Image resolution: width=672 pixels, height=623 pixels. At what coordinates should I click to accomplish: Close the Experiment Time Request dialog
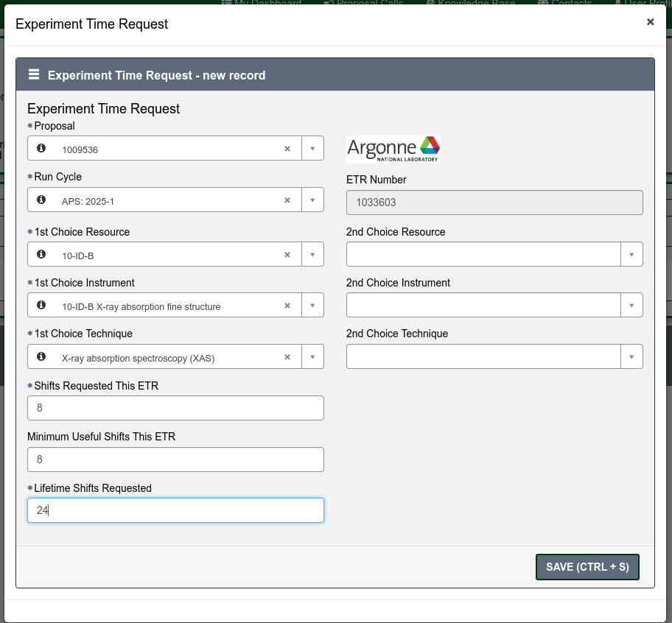[650, 22]
